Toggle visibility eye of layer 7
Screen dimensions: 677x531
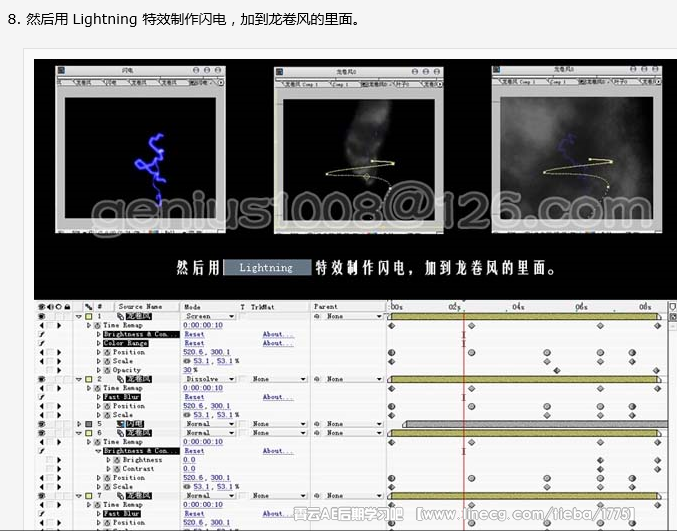(x=42, y=496)
